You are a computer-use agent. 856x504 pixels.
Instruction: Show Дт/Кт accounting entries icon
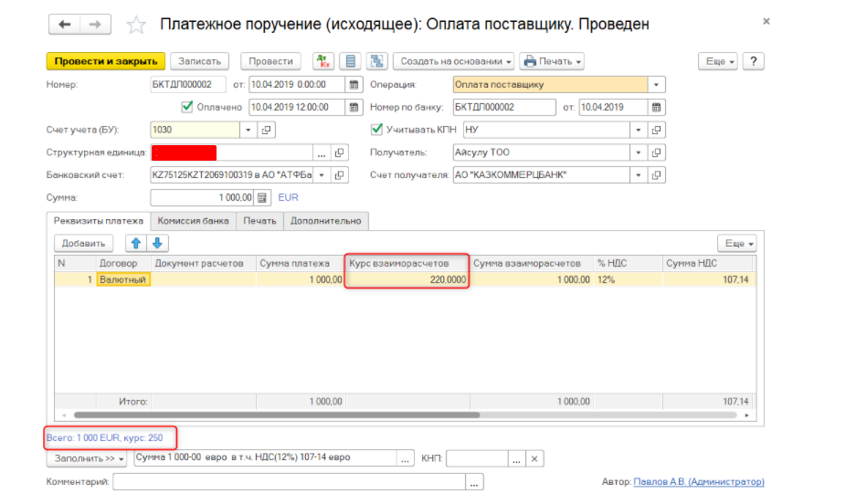tap(323, 61)
